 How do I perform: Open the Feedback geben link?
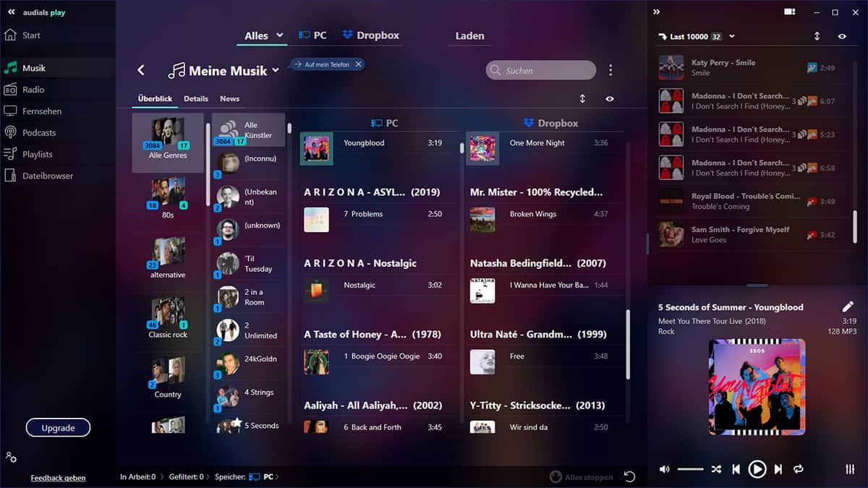[x=58, y=478]
